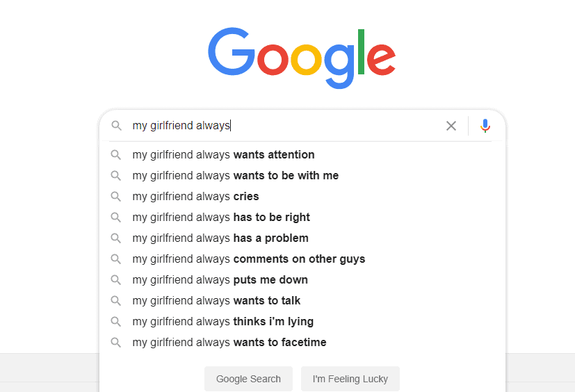The width and height of the screenshot is (575, 392).
Task: Select suggestion 'wants to be with me'
Action: (236, 176)
